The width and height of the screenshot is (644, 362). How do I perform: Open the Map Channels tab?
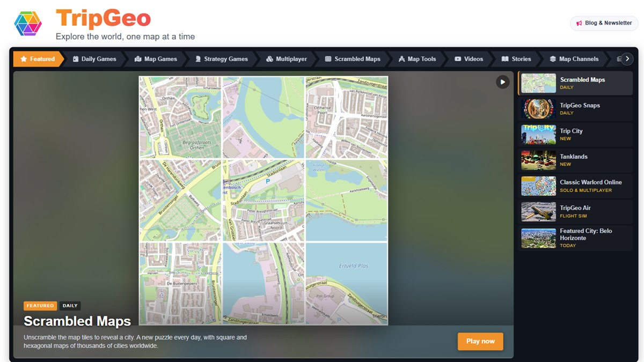[575, 59]
